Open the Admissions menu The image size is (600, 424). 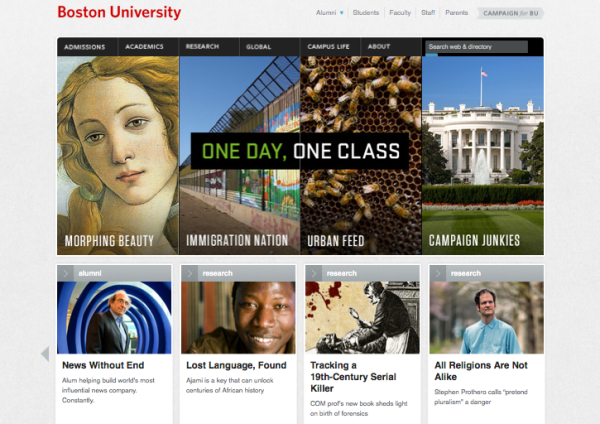[x=85, y=47]
